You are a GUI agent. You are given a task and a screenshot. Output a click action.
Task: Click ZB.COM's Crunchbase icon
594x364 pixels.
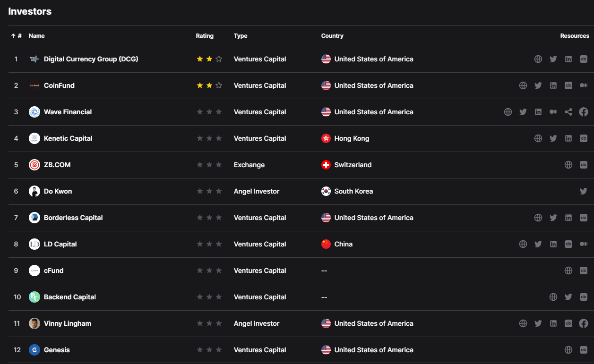[x=584, y=165]
